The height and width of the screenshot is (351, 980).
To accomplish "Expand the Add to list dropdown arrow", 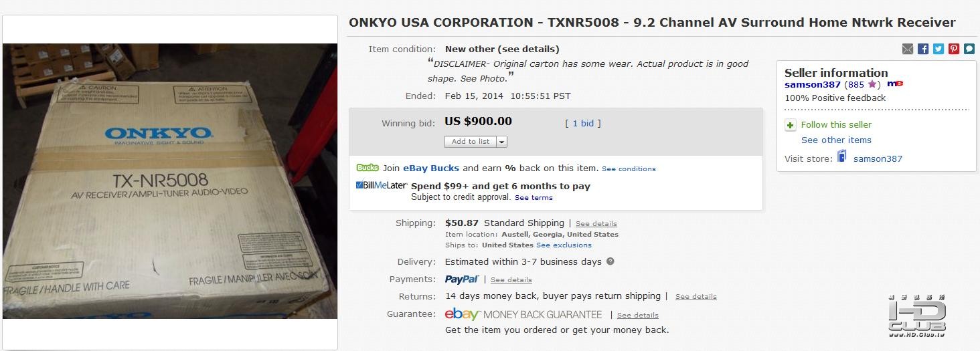I will (502, 142).
